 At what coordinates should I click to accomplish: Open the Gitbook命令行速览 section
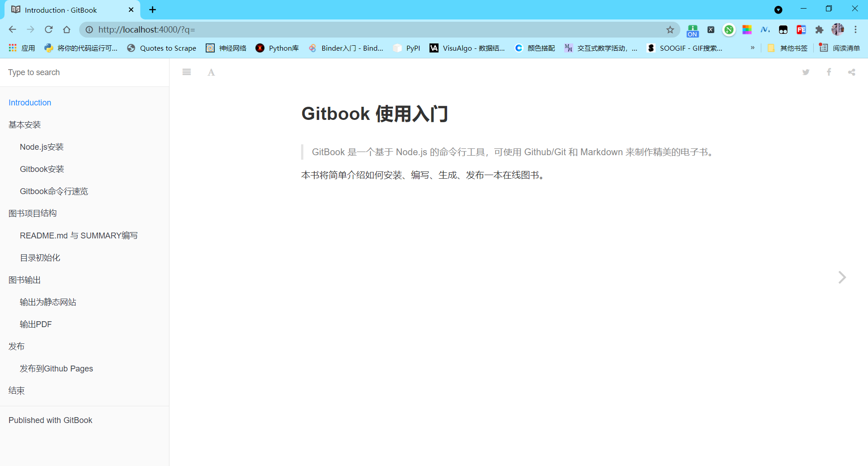click(54, 191)
